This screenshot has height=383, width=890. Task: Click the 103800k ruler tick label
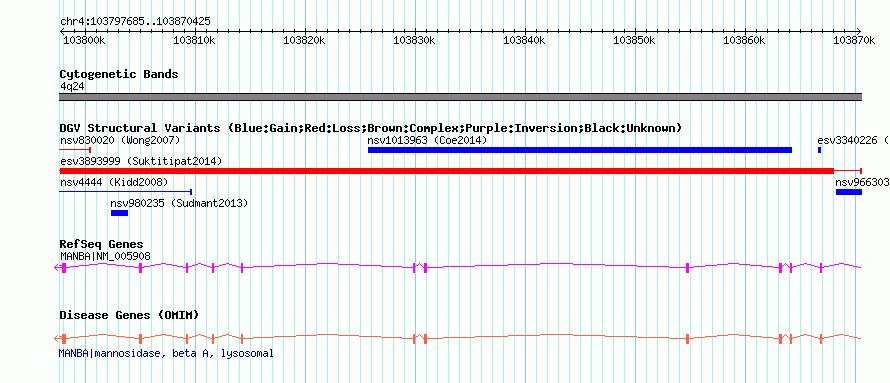(x=84, y=40)
